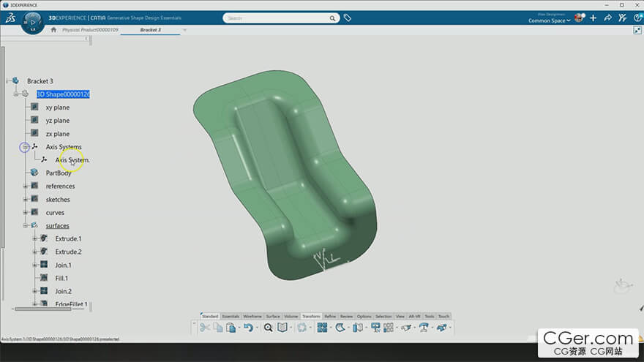Expand the sketches node in tree
Screen dimensions: 644x362
pyautogui.click(x=25, y=200)
